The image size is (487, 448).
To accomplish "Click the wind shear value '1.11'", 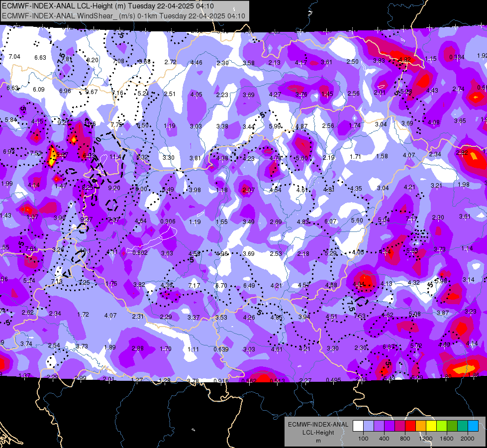I will (193, 349).
